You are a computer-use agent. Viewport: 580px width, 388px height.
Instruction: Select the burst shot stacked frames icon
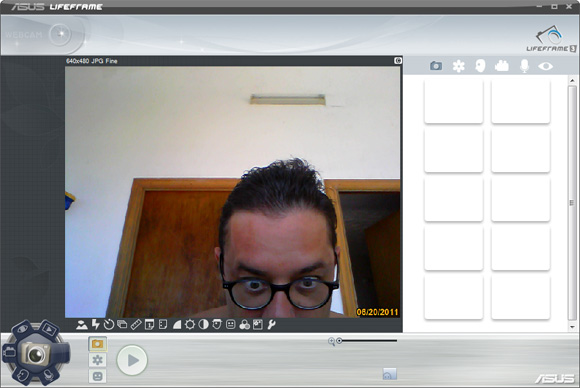122,325
